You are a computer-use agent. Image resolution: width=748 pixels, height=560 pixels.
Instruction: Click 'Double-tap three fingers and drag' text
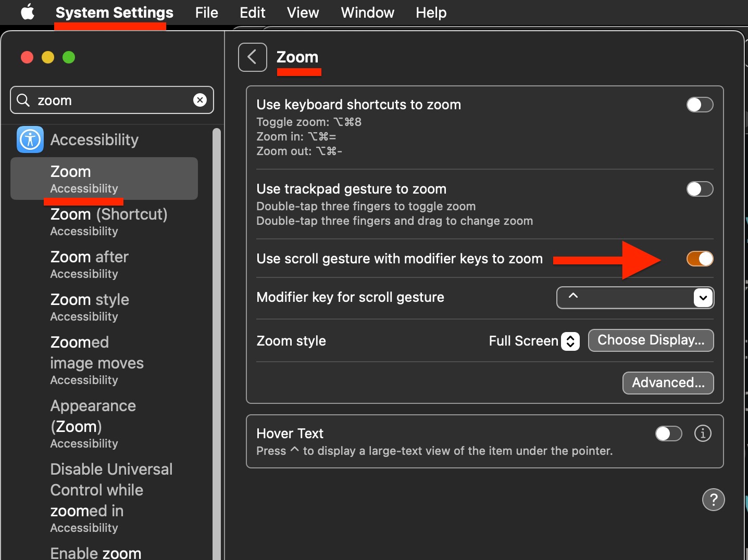tap(395, 221)
